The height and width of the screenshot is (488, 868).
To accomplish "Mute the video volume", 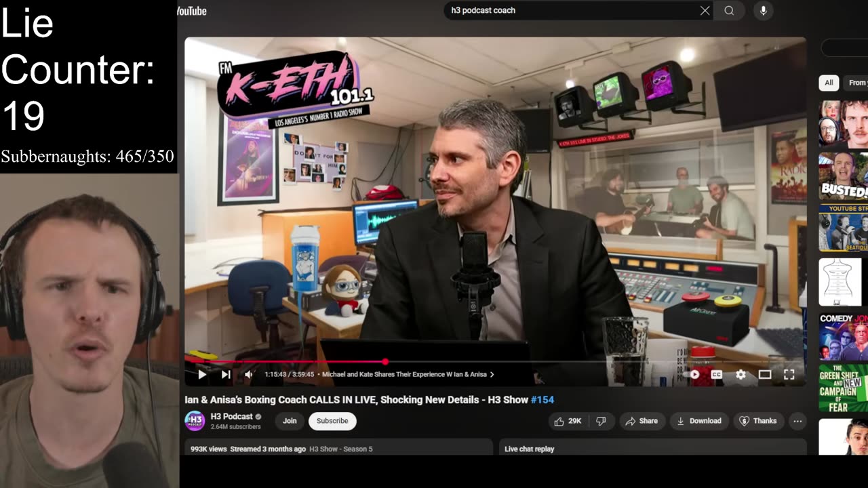I will click(249, 374).
